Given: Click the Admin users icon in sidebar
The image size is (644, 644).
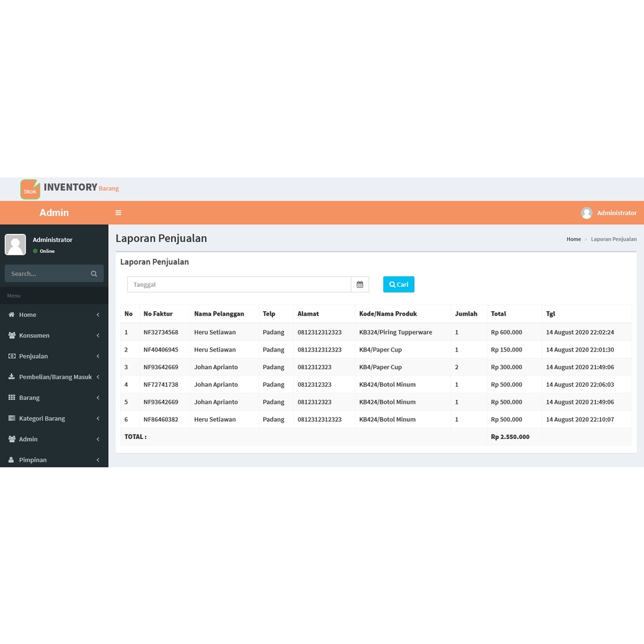Looking at the screenshot, I should (x=12, y=439).
